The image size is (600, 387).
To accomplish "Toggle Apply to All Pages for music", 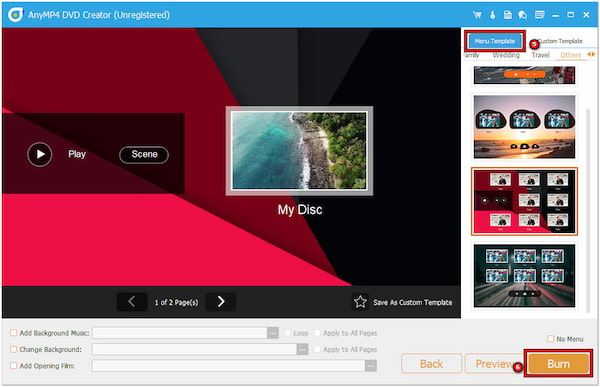I will pos(317,333).
